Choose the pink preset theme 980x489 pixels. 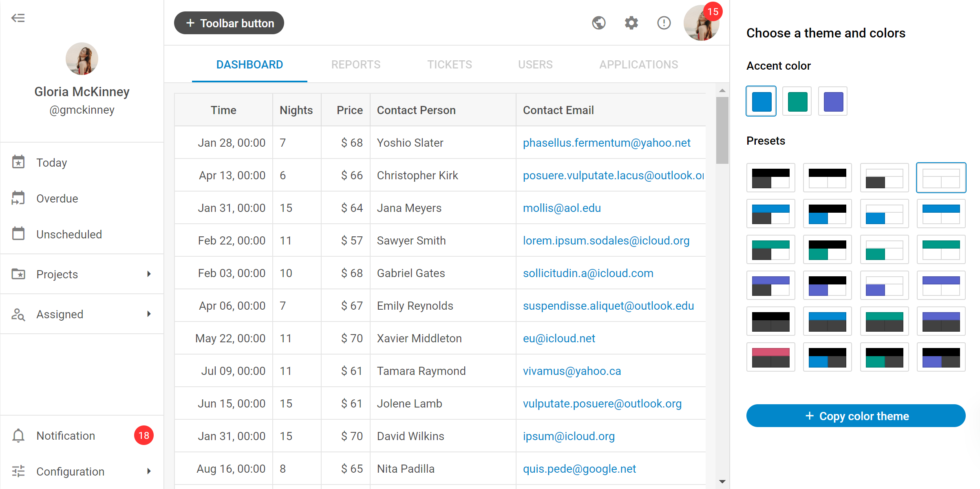(770, 357)
